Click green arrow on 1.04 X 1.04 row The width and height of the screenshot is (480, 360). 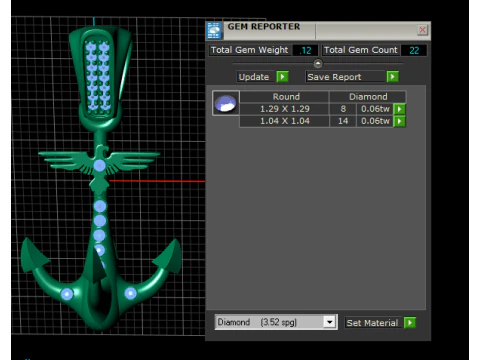(399, 121)
